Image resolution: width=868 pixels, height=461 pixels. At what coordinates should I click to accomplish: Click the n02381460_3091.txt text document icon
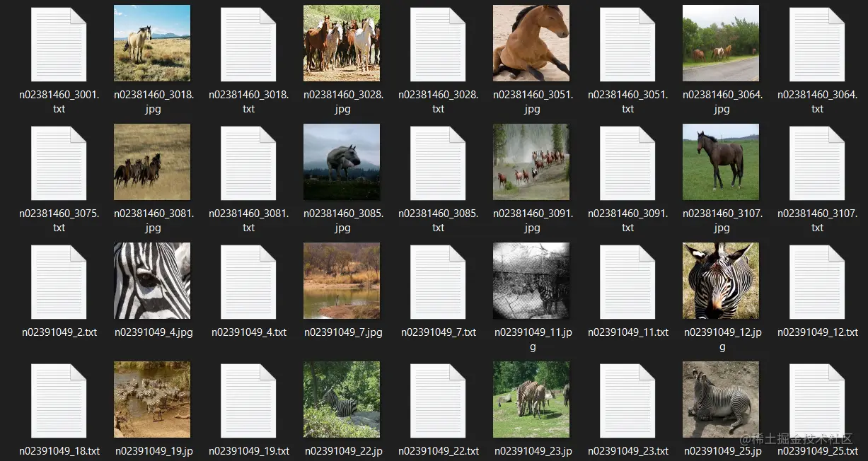627,162
